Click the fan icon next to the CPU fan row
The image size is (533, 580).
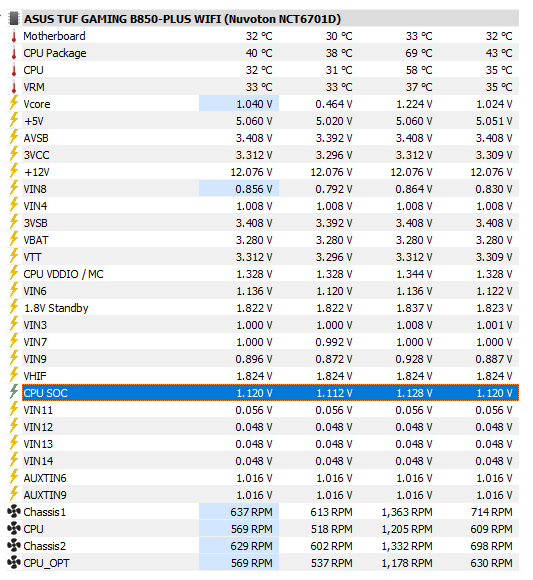pos(14,529)
